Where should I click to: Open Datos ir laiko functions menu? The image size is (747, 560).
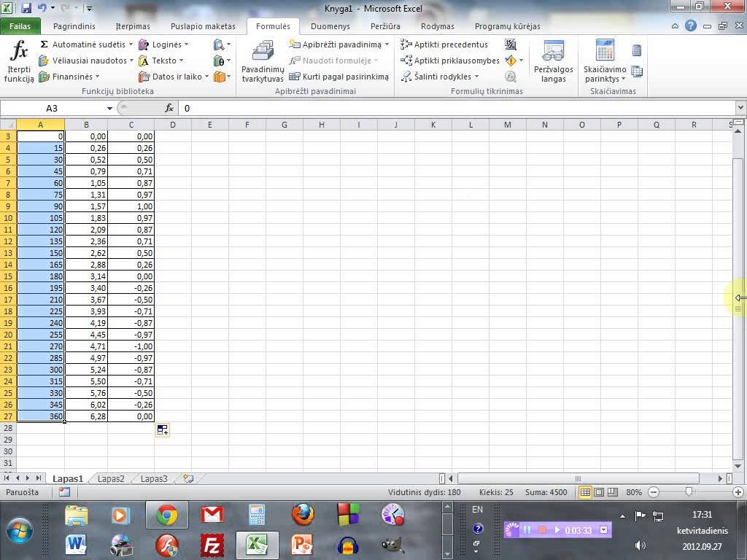coord(174,76)
